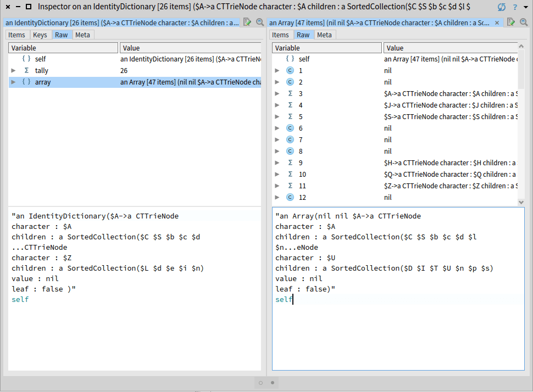This screenshot has height=392, width=533.
Task: Click the magnifier icon in the IdentityDictionary pane header
Action: pyautogui.click(x=258, y=23)
